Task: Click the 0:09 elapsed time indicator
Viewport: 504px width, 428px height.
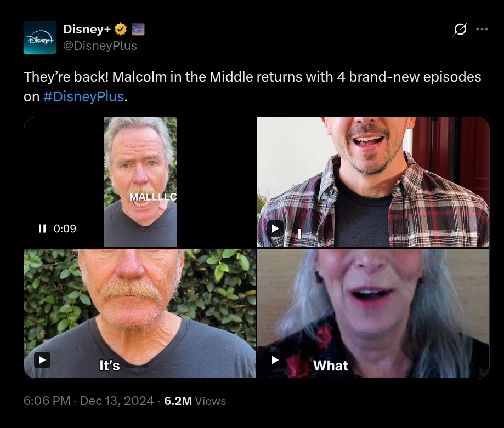Action: coord(65,229)
